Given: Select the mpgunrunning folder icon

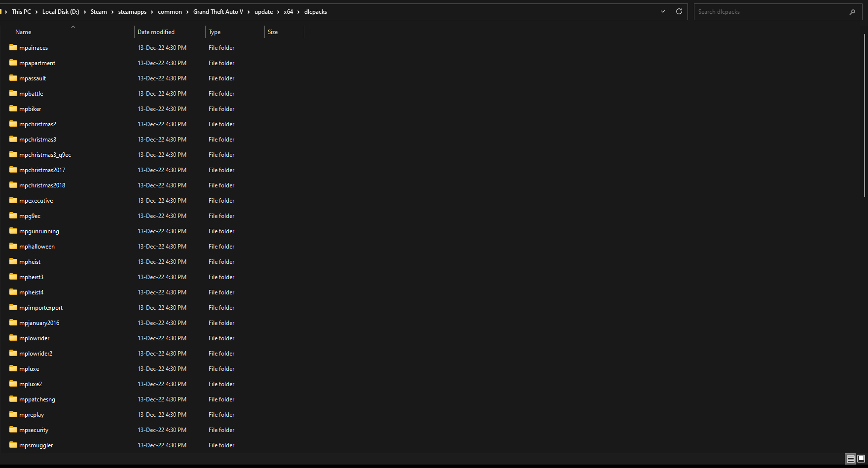Looking at the screenshot, I should pyautogui.click(x=13, y=231).
